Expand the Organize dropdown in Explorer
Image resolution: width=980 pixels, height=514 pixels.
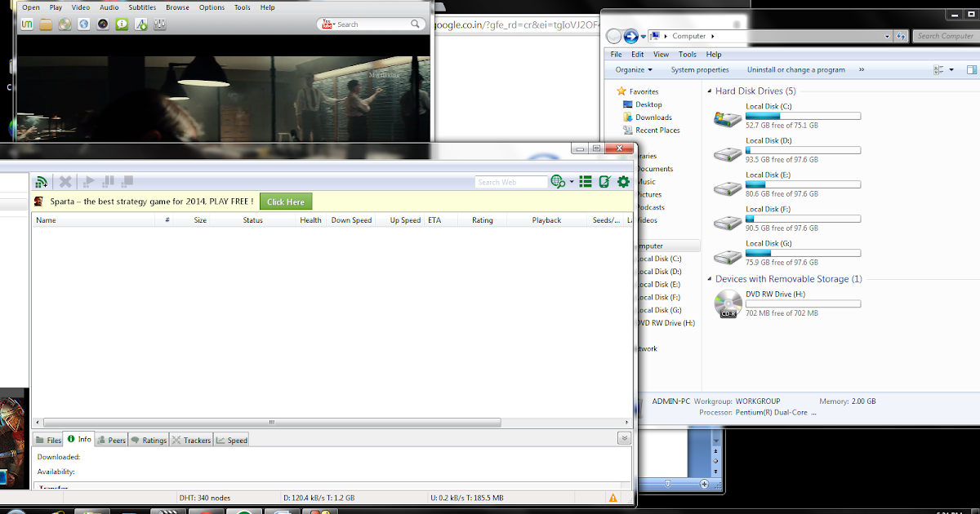point(634,70)
